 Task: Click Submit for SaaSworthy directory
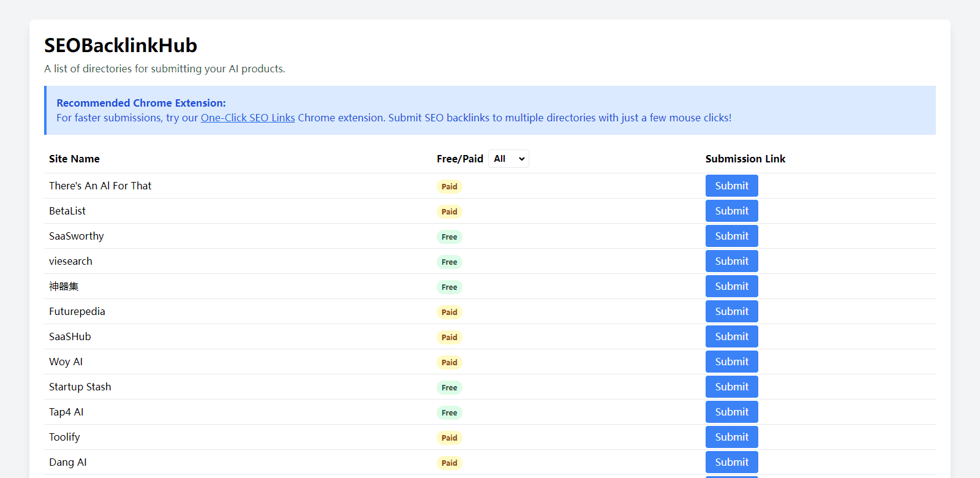coord(732,236)
